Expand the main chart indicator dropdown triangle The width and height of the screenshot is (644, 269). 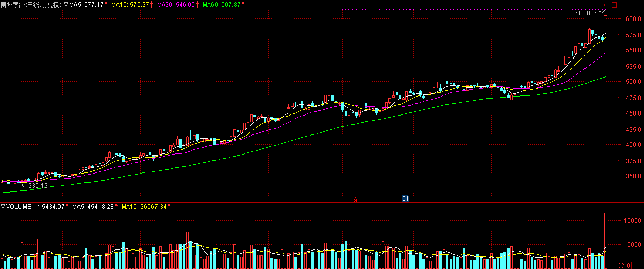pyautogui.click(x=66, y=5)
